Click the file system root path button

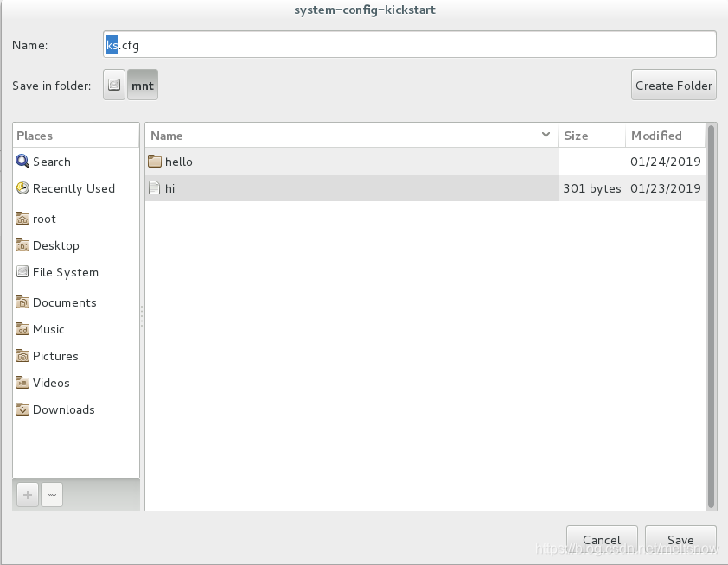tap(114, 85)
